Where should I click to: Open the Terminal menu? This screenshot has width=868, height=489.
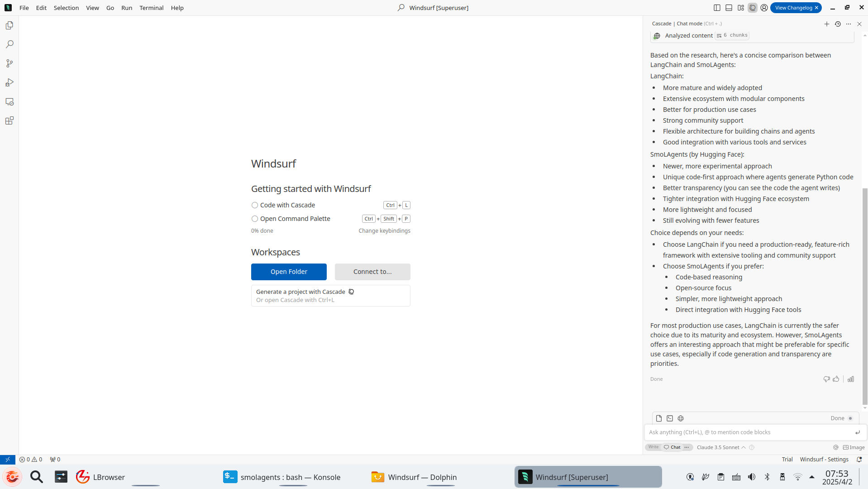tap(151, 8)
